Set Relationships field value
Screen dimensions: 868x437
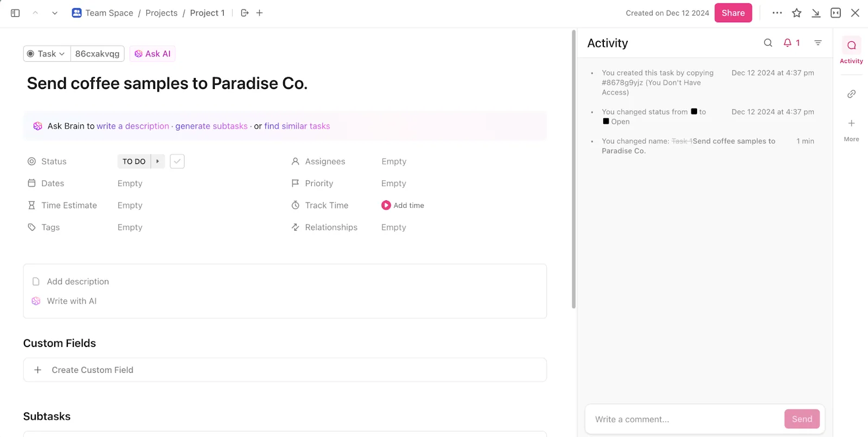394,227
